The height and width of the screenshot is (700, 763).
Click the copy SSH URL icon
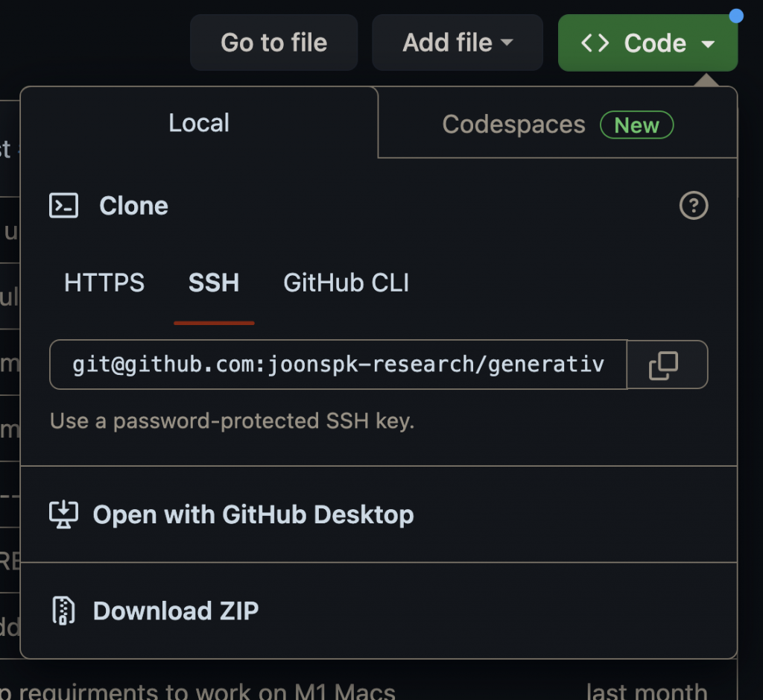click(664, 365)
